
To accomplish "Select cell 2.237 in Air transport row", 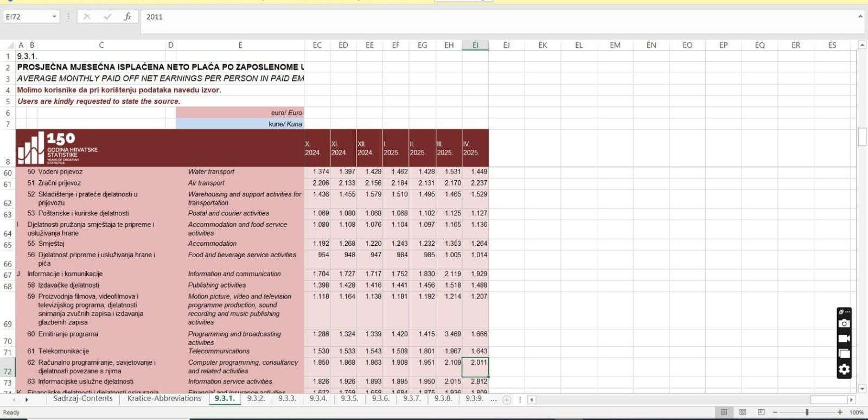I will [x=475, y=183].
